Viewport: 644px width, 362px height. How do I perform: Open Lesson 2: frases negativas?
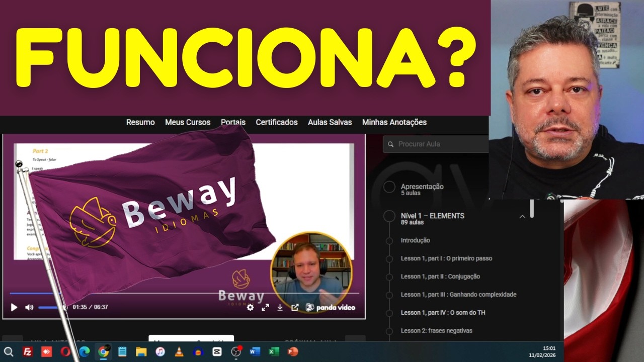point(436,331)
